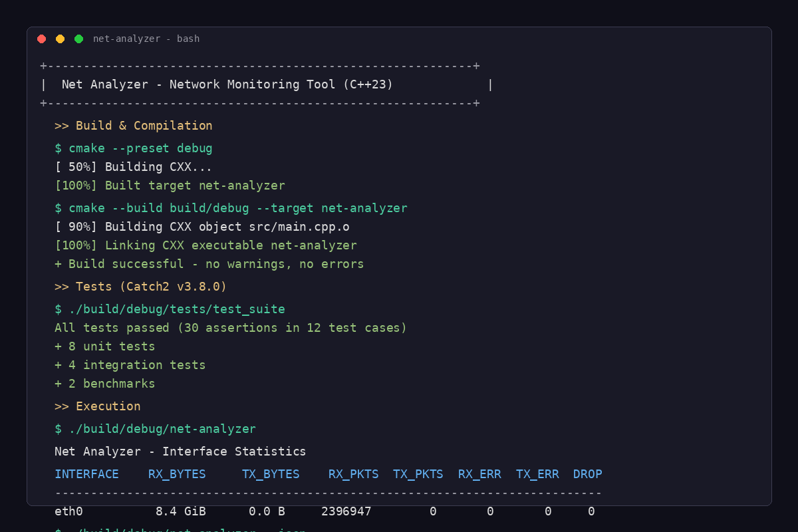Click the '[ 90%] Building CXX object src/main.cpp.o' line
The image size is (798, 532).
(x=202, y=227)
